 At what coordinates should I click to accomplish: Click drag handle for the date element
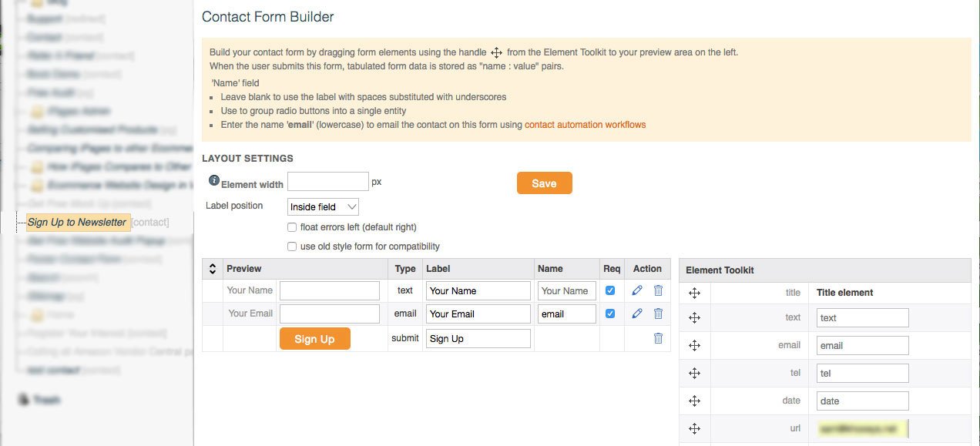(x=694, y=401)
